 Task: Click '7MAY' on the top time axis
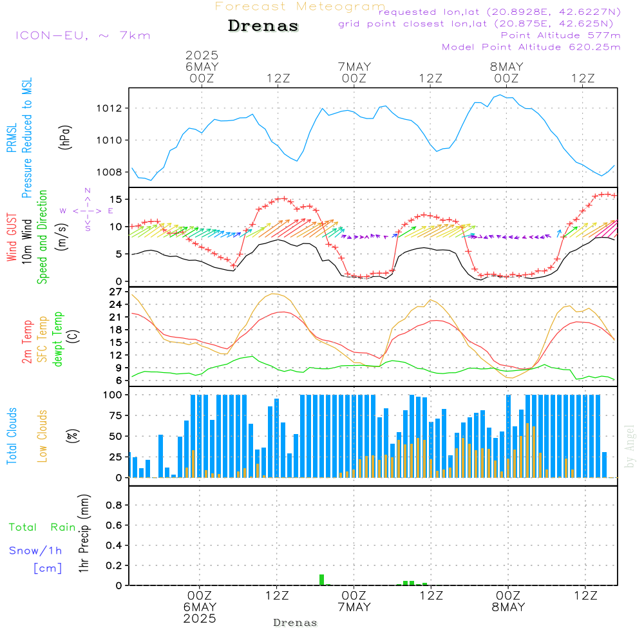[354, 67]
